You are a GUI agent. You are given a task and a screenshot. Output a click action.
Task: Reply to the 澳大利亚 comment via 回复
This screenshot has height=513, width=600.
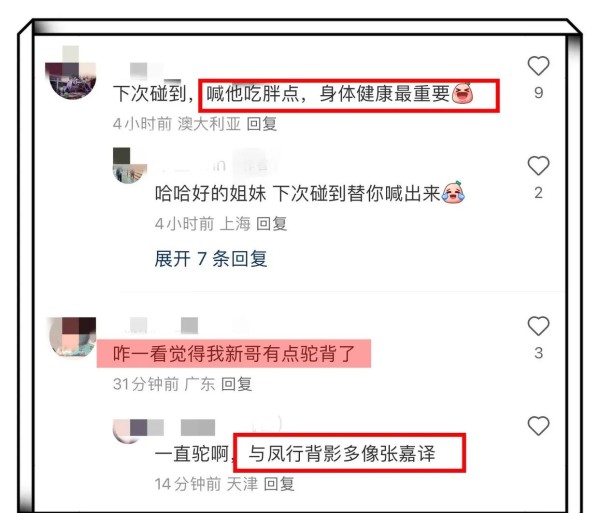pos(262,124)
